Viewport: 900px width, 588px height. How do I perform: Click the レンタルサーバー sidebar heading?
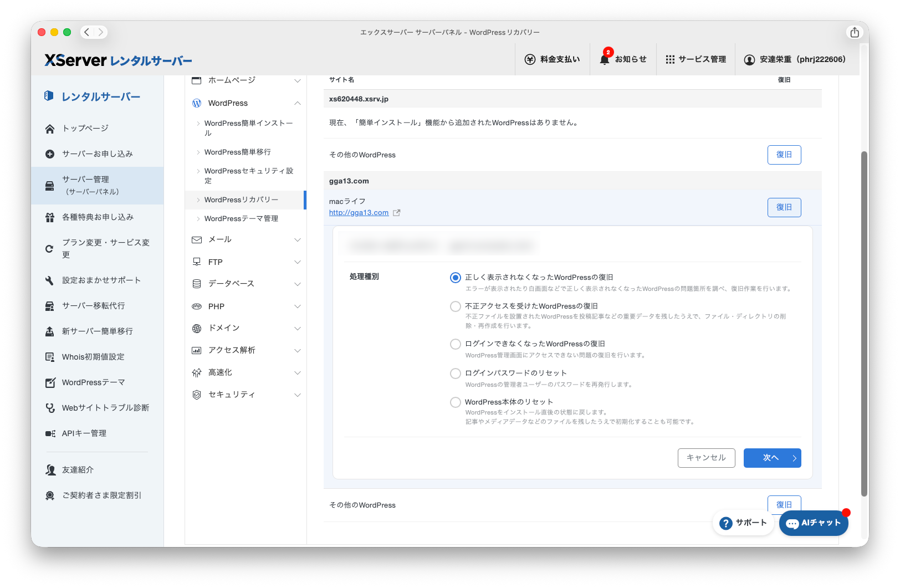tap(101, 97)
